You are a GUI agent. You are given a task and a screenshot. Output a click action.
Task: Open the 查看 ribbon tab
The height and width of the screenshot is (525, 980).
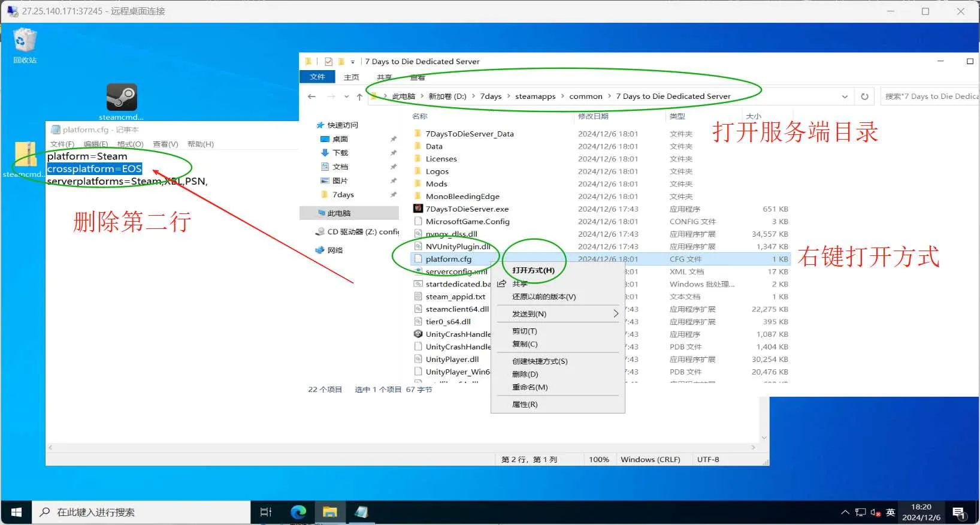418,77
